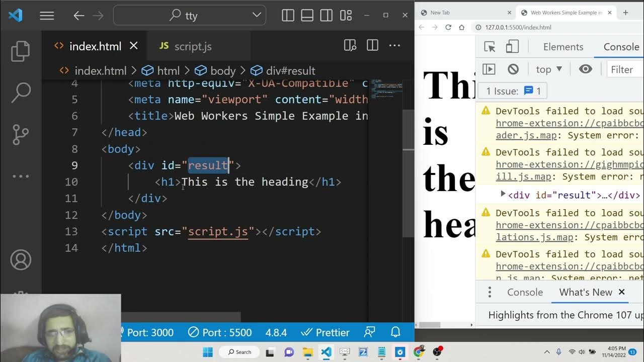The width and height of the screenshot is (644, 362).
Task: Click the Accounts icon in activity bar
Action: coord(21,260)
